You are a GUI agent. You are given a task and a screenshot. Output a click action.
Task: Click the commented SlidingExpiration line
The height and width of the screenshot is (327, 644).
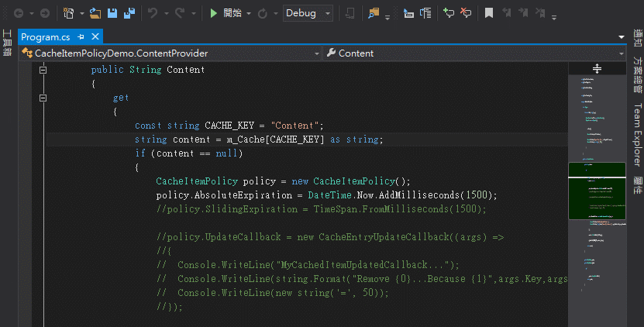[x=321, y=209]
